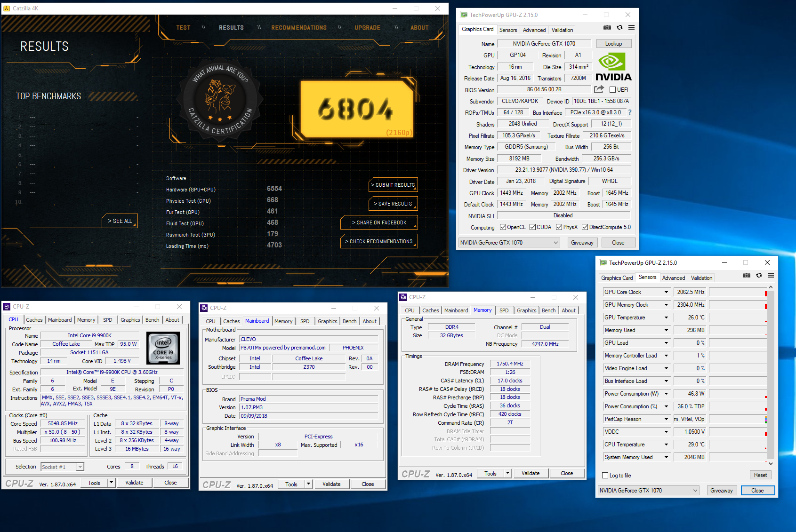Click the Power Consumption (W) sensor graph
796x532 pixels.
click(738, 394)
